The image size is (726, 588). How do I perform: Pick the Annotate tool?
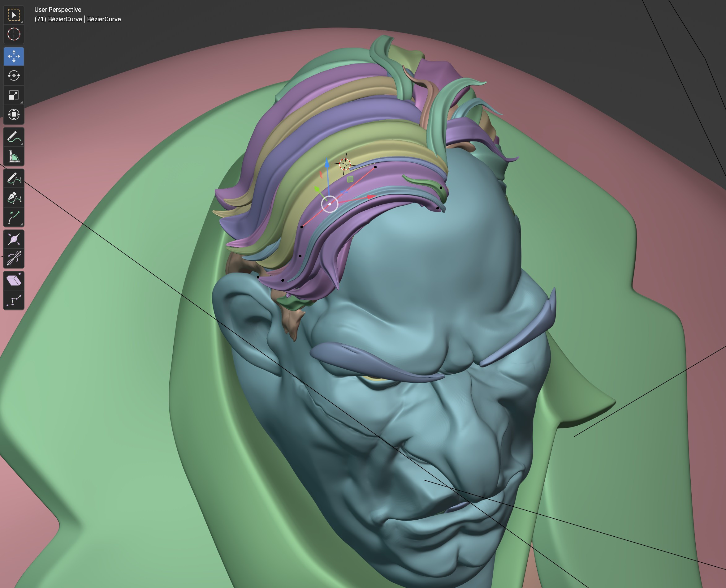[14, 136]
